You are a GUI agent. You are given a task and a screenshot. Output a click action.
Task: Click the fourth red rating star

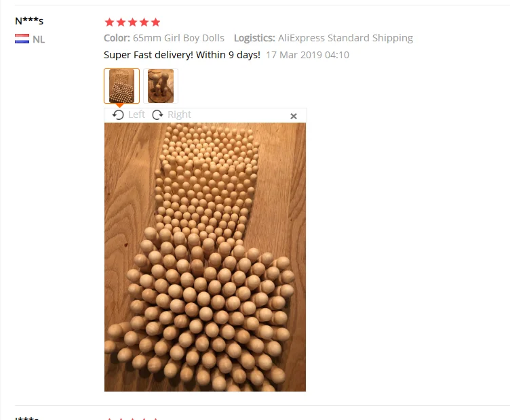click(x=144, y=22)
